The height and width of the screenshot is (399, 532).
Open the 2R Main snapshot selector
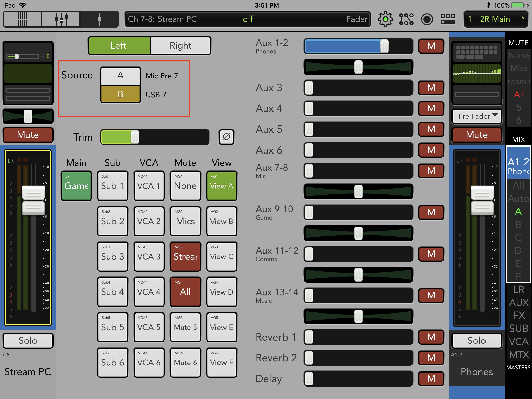point(496,19)
